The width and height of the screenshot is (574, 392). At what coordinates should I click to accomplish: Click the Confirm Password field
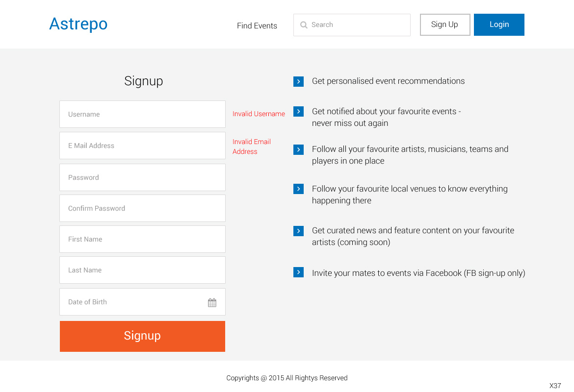[142, 208]
